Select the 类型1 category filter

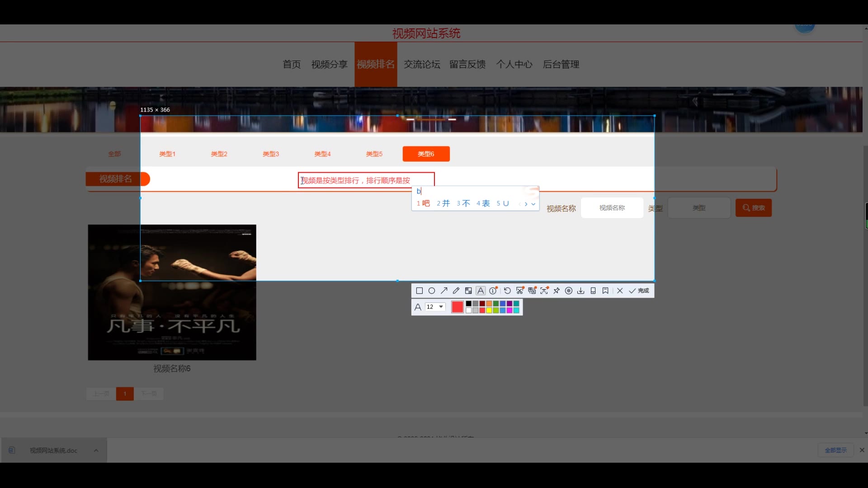[167, 154]
